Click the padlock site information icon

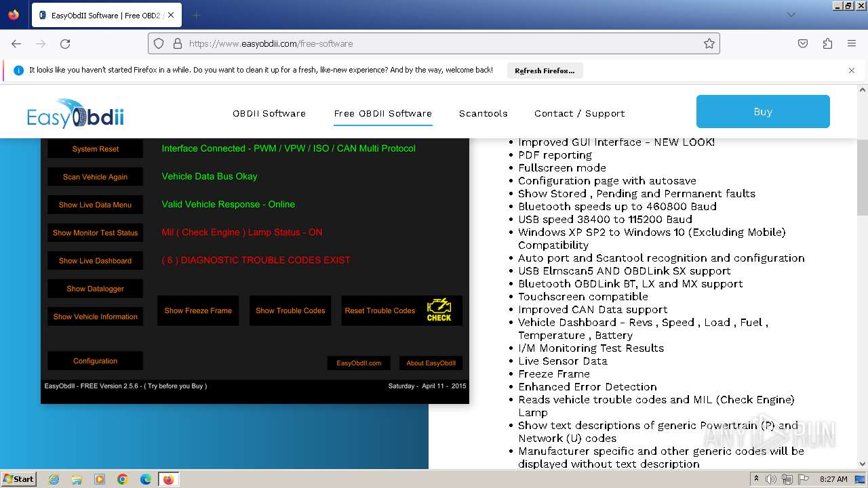tap(178, 43)
